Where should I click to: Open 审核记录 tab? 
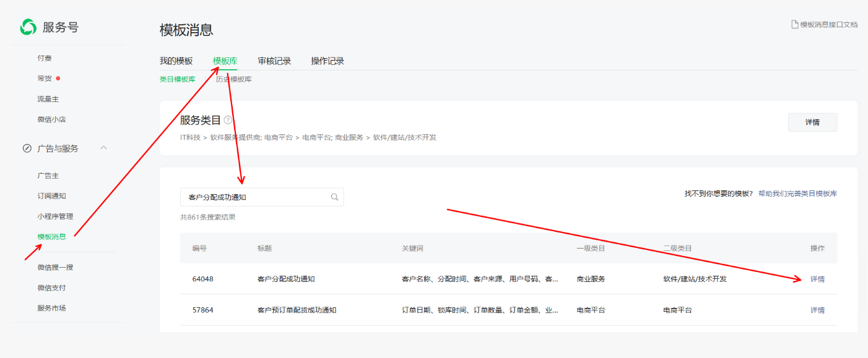point(274,61)
